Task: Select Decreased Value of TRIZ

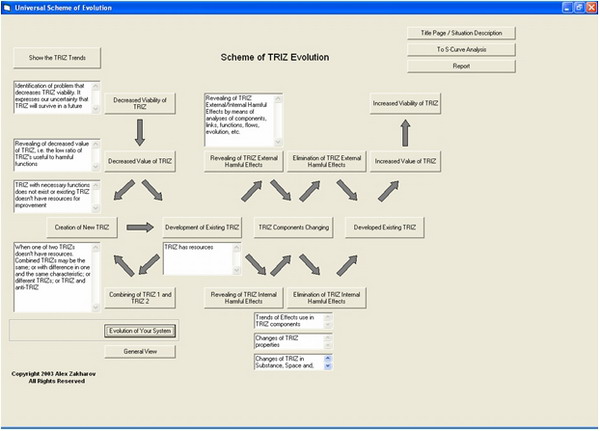Action: 140,161
